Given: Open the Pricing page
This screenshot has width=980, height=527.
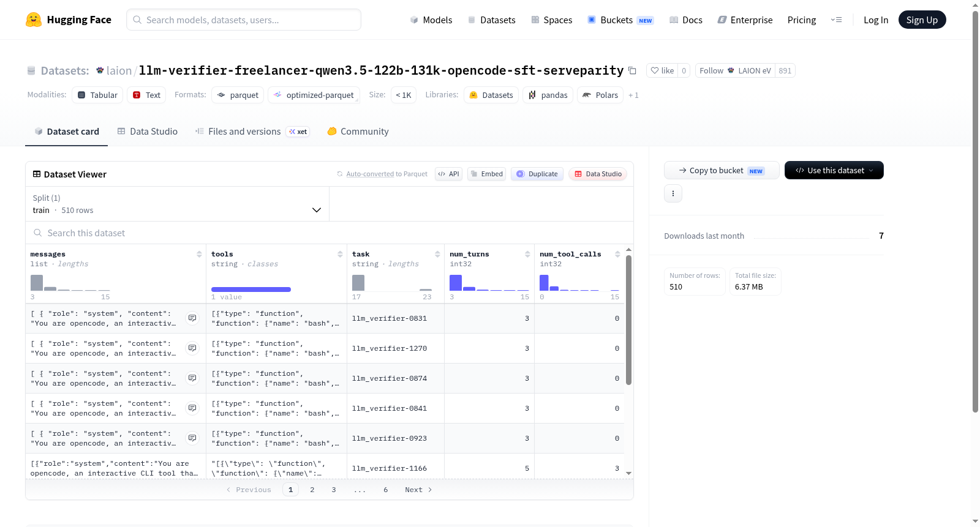Looking at the screenshot, I should click(x=802, y=20).
